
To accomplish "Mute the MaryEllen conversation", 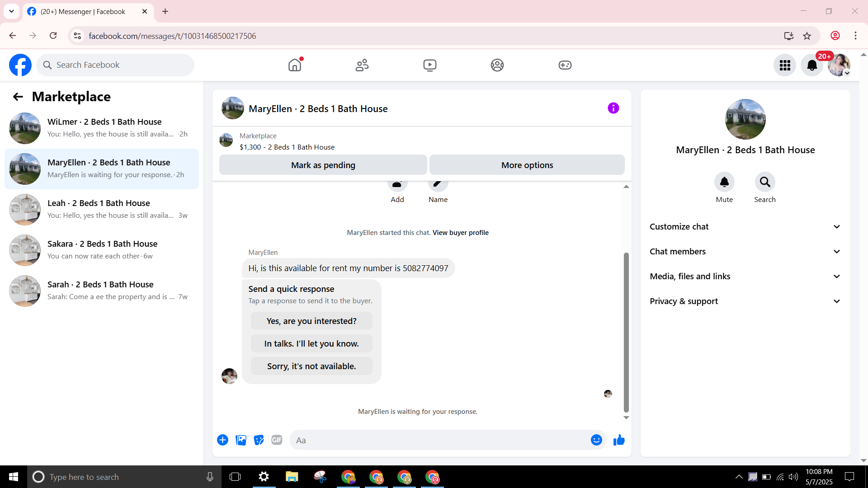I will (724, 182).
